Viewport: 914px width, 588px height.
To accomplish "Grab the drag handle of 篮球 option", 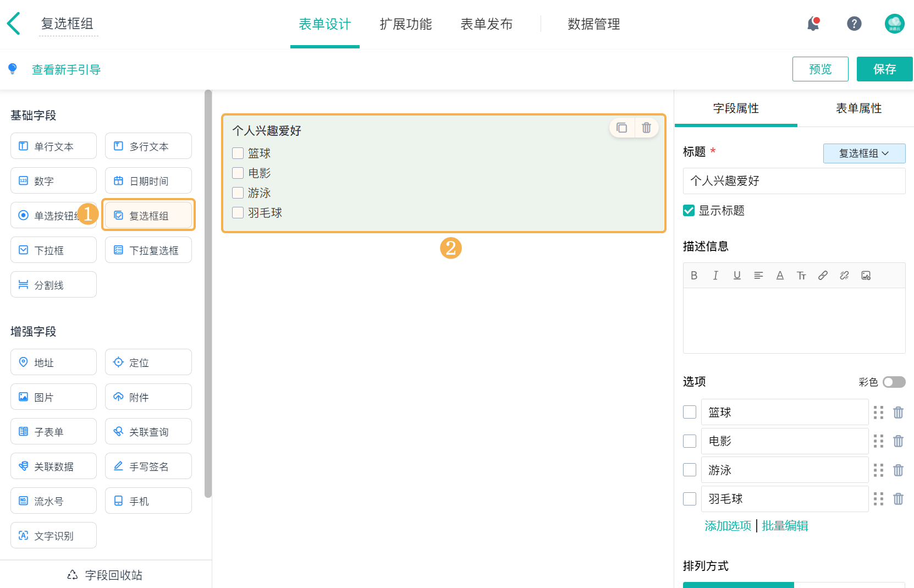I will click(878, 413).
